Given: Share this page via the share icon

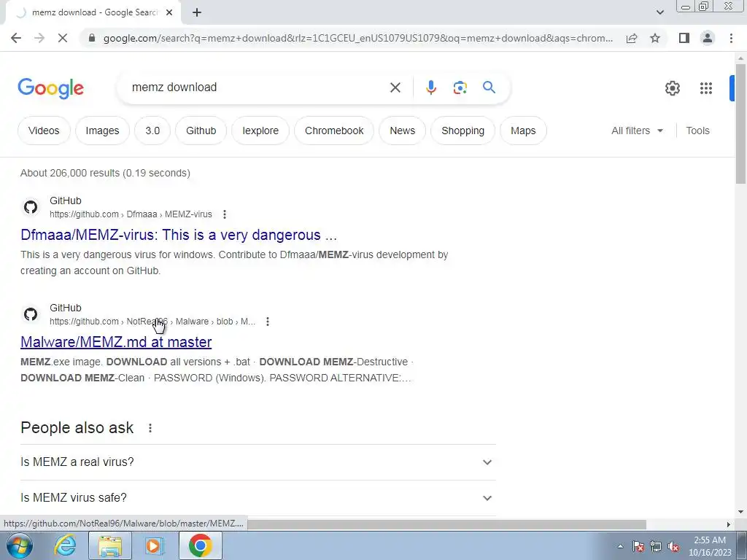Looking at the screenshot, I should 632,38.
